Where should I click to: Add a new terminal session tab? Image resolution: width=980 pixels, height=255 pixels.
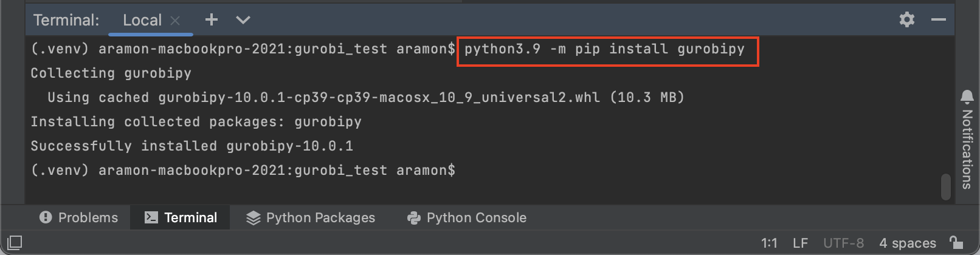click(x=211, y=20)
